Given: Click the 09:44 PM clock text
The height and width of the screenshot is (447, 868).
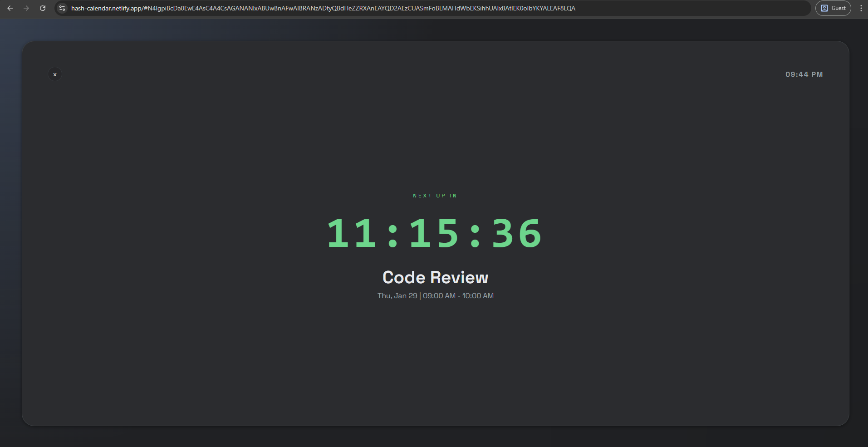Looking at the screenshot, I should pos(804,74).
